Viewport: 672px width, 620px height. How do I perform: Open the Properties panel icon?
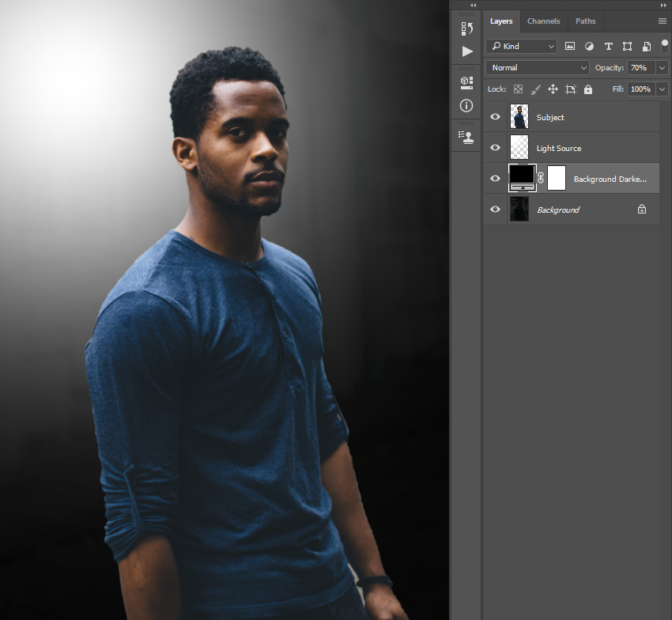click(x=466, y=82)
